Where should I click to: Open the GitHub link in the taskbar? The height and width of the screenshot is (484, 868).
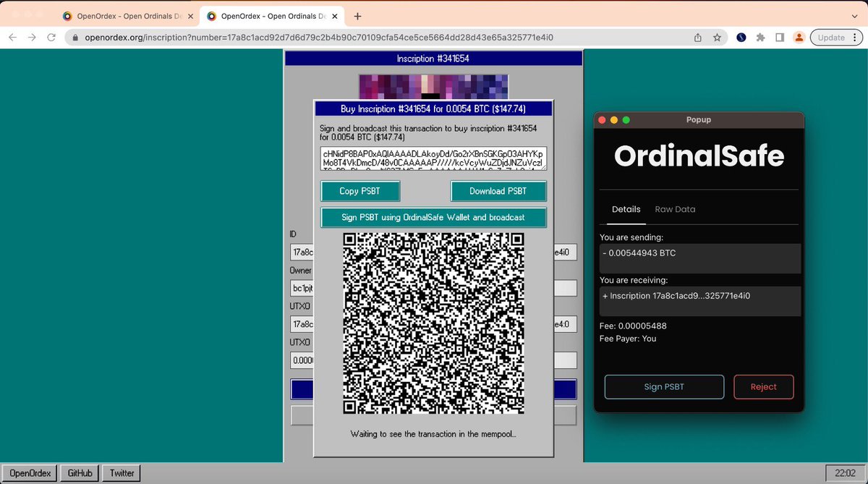pyautogui.click(x=79, y=472)
